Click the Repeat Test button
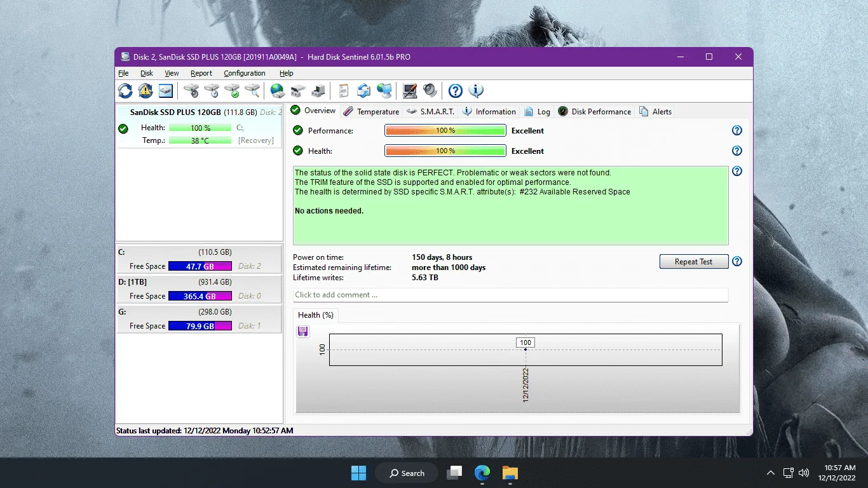 pyautogui.click(x=693, y=261)
